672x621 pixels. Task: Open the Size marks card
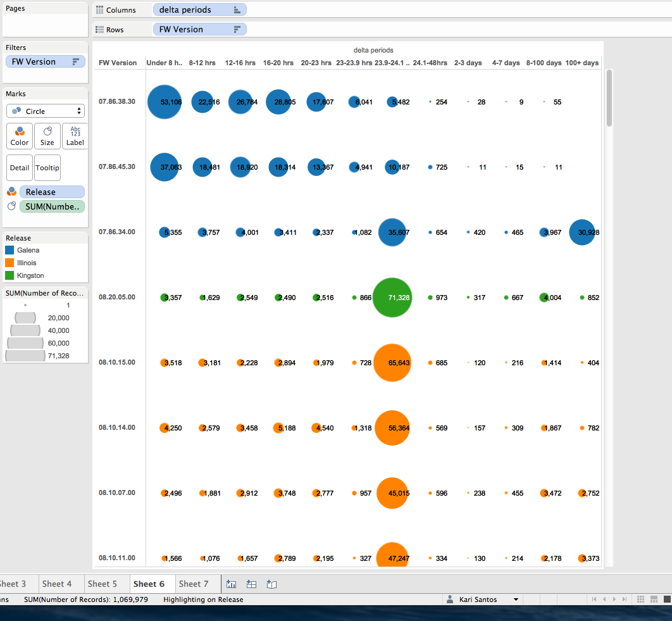pos(47,136)
